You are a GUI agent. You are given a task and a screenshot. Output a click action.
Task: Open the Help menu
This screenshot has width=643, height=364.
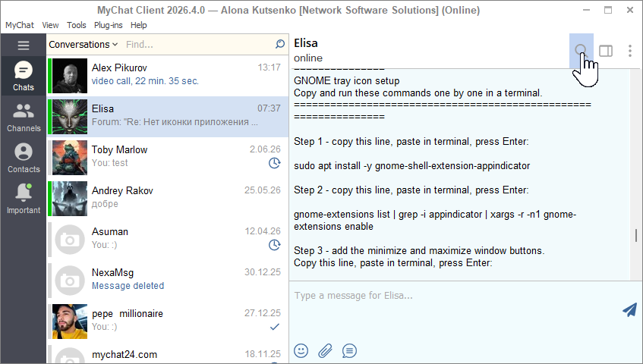[139, 25]
